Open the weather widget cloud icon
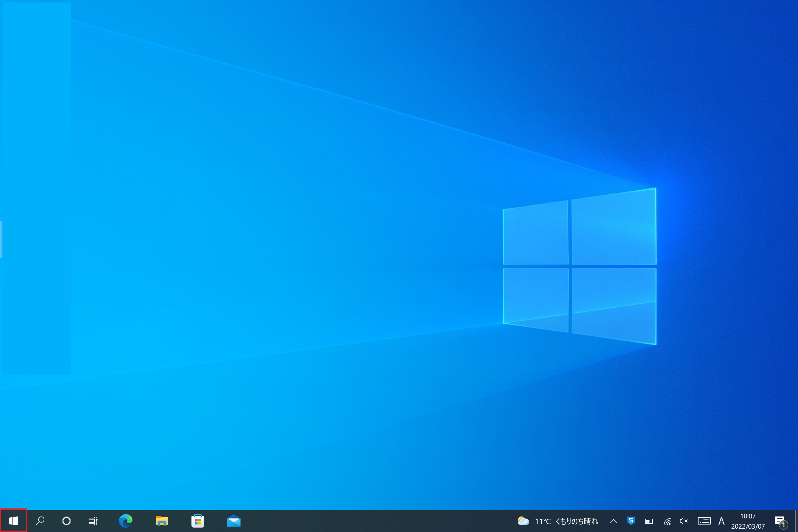 pyautogui.click(x=523, y=520)
